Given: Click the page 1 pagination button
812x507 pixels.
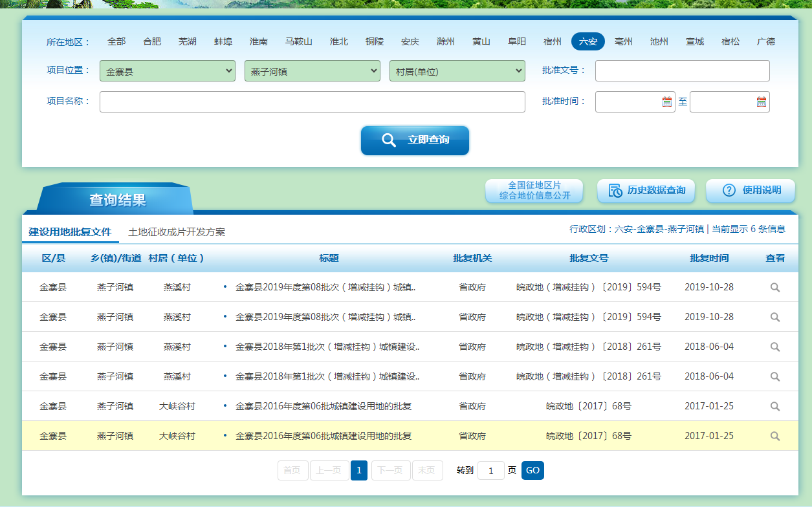Looking at the screenshot, I should [x=359, y=470].
